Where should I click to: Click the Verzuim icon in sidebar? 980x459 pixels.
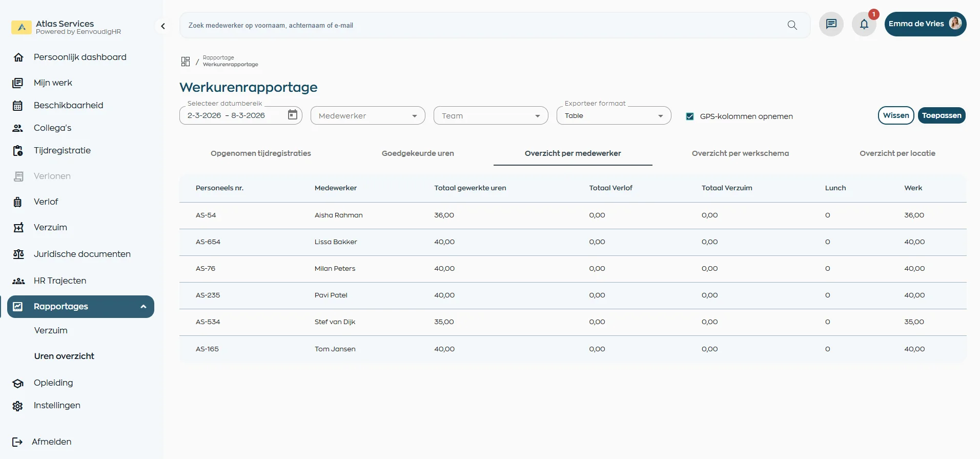(18, 228)
